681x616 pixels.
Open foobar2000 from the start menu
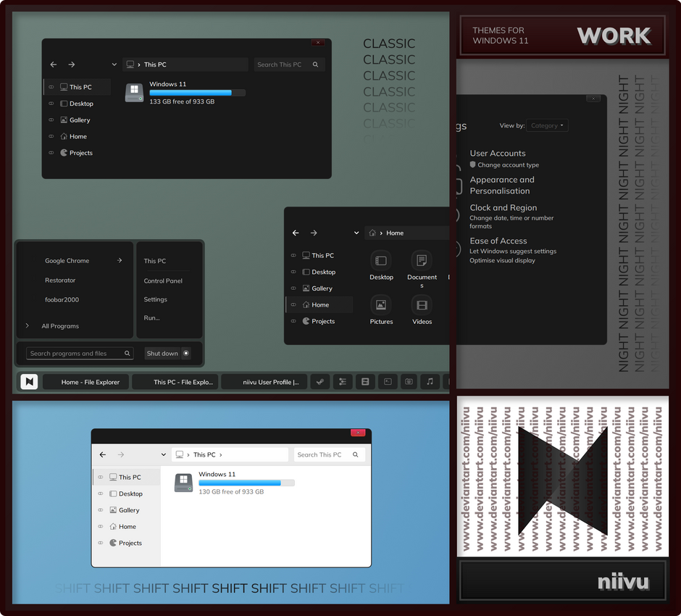click(x=62, y=300)
